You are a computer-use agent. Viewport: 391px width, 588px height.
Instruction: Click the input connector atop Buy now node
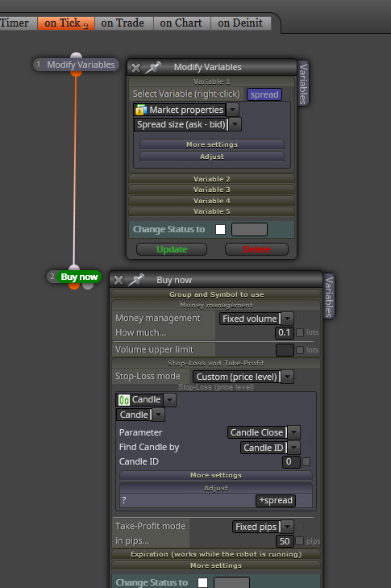coord(74,268)
